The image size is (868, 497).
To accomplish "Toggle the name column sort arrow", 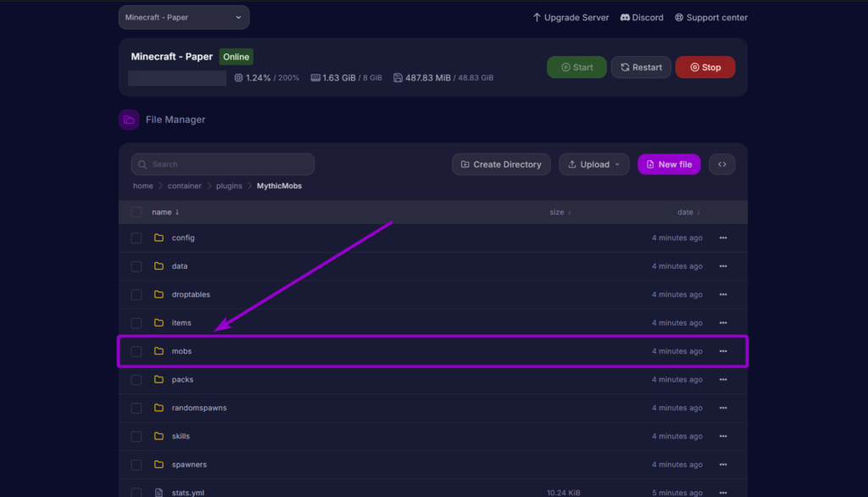I will point(175,211).
